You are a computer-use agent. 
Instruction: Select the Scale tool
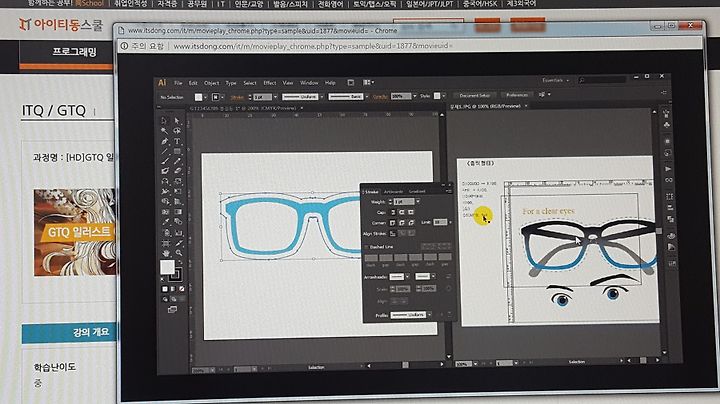[x=178, y=181]
